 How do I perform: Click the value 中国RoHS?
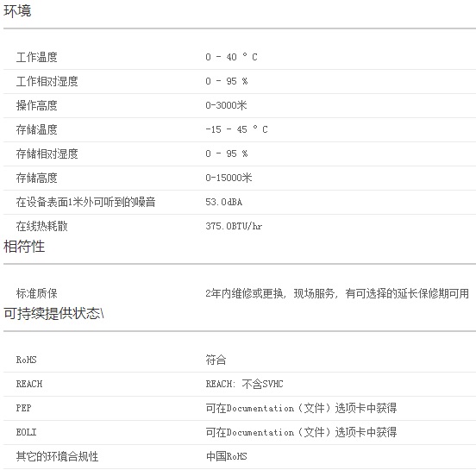(x=227, y=456)
